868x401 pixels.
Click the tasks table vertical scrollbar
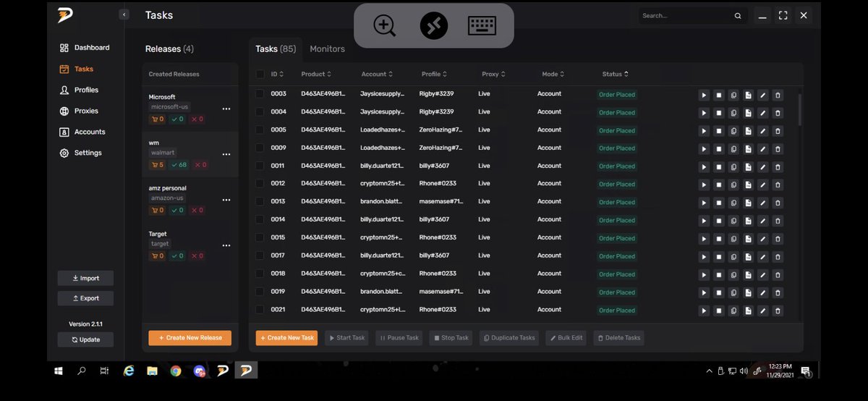coord(800,109)
